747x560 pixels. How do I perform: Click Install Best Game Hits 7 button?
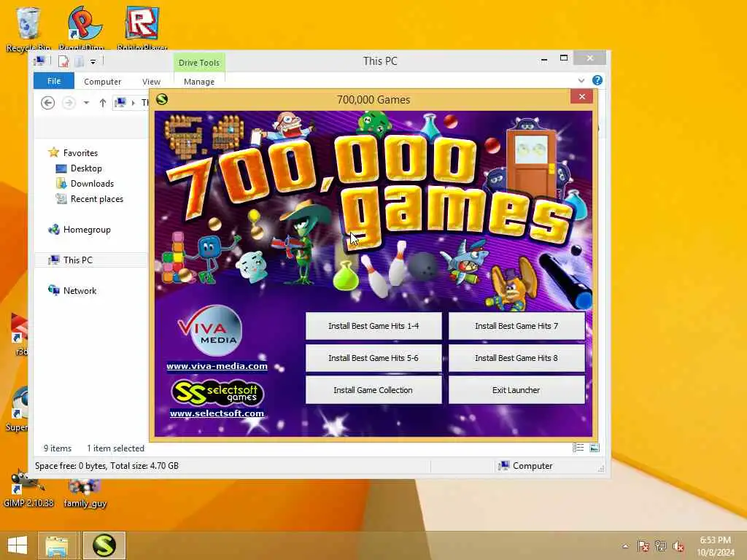coord(516,326)
